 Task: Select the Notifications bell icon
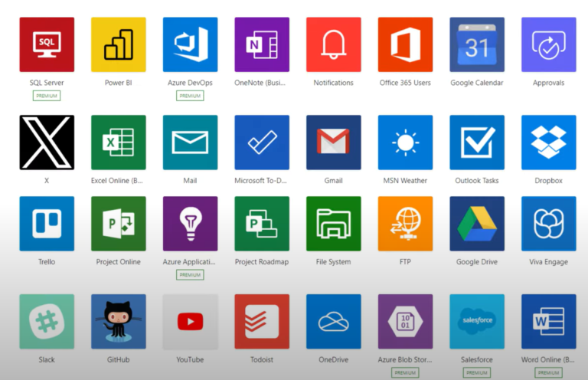point(333,44)
